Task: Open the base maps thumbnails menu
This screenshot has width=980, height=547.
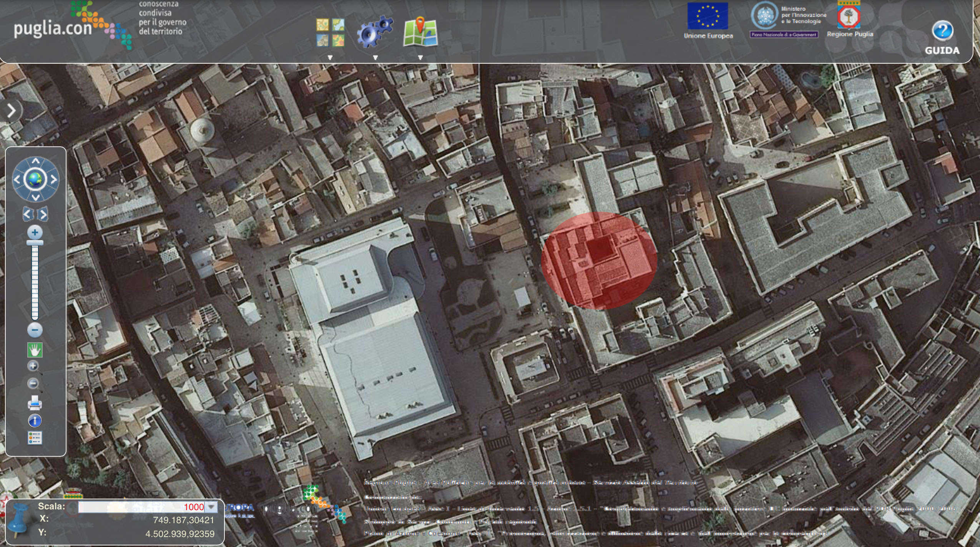Action: coord(331,33)
